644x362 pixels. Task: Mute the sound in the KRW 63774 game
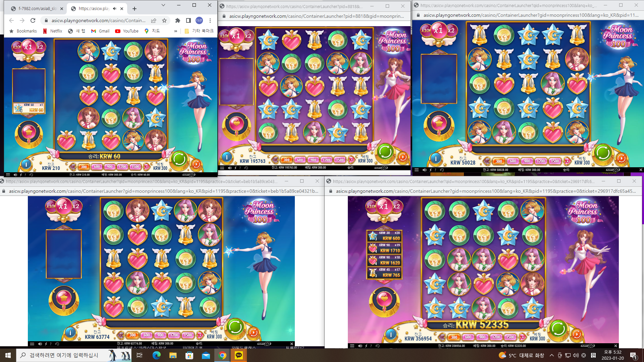coord(40,344)
